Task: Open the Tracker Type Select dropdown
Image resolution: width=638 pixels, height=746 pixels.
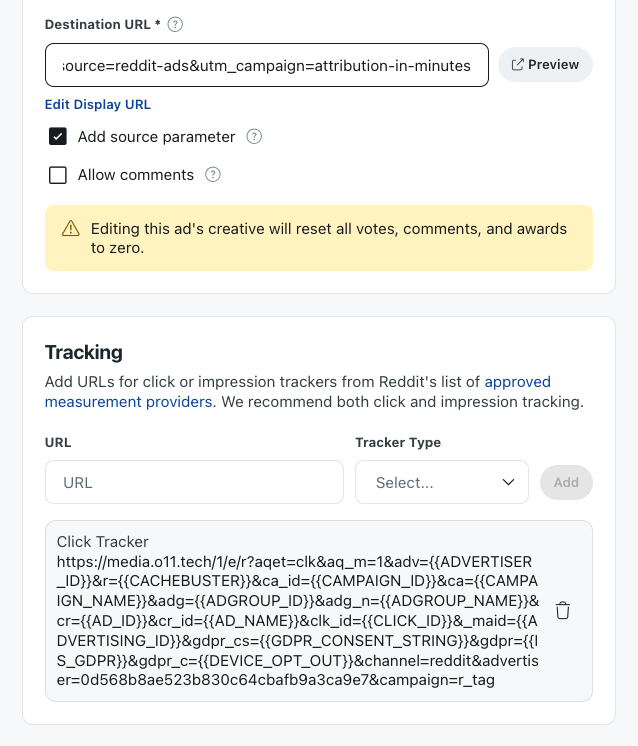Action: point(442,482)
